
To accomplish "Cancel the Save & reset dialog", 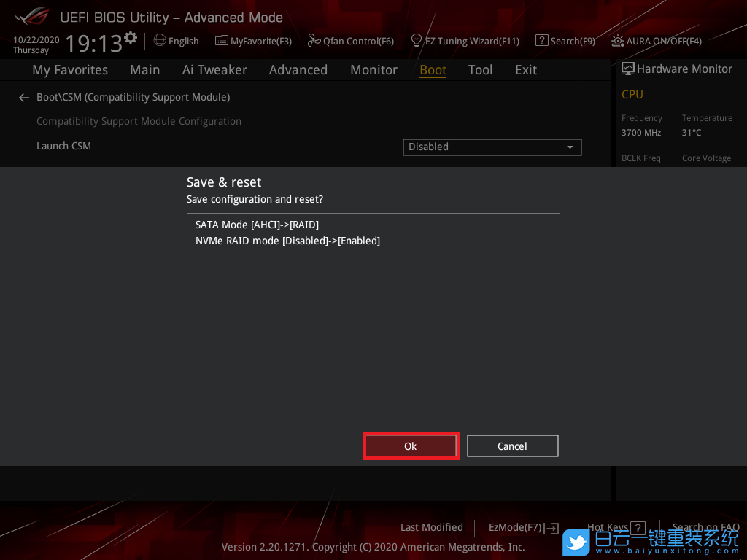I will (512, 446).
